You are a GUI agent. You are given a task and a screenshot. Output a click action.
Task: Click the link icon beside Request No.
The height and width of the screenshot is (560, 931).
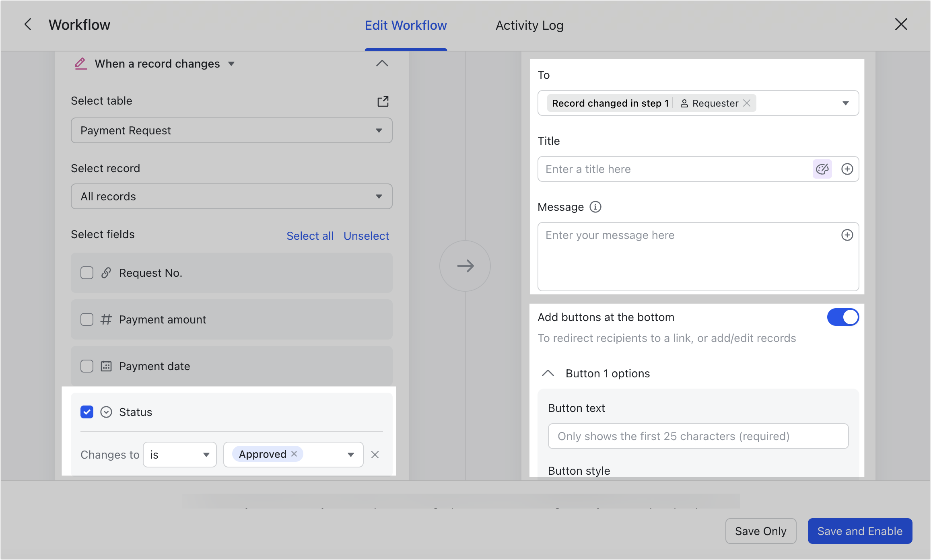tap(106, 273)
